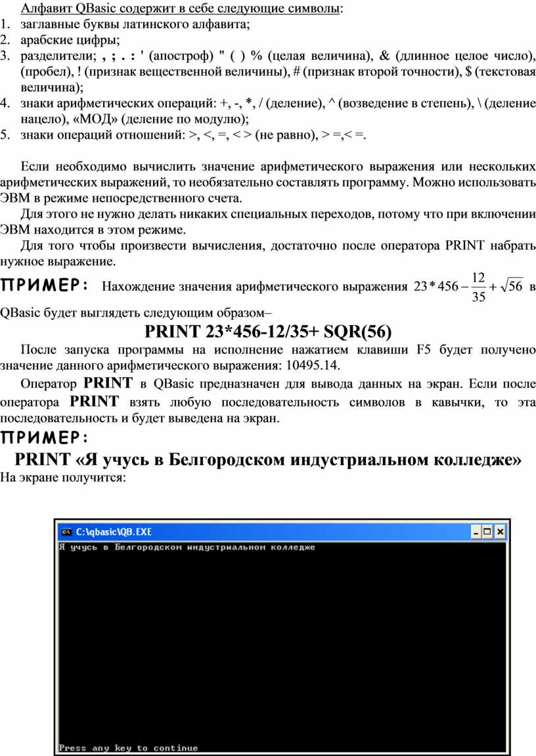Click the second 'ПРИМЕР:' label above the quoted PRINT
Viewport: 536px width, 756px height.
45,437
